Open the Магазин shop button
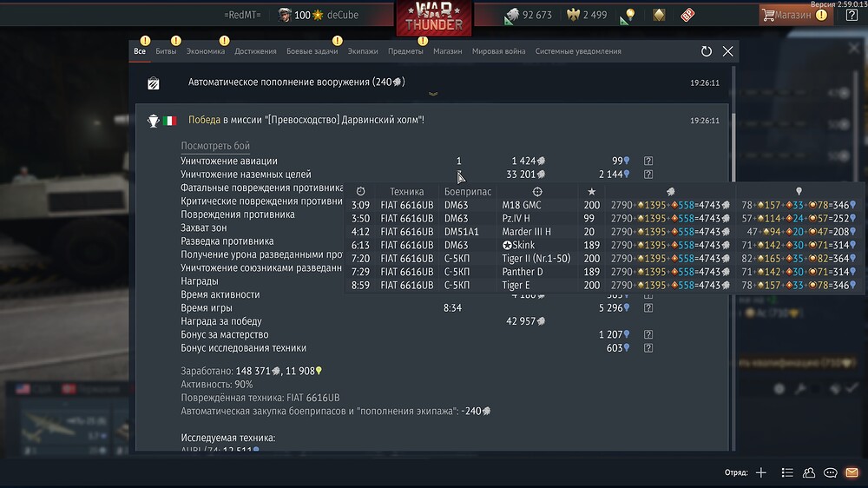The height and width of the screenshot is (488, 868). pos(794,15)
